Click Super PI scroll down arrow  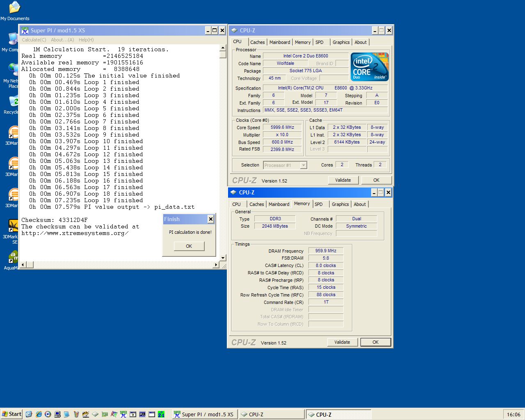point(223,258)
